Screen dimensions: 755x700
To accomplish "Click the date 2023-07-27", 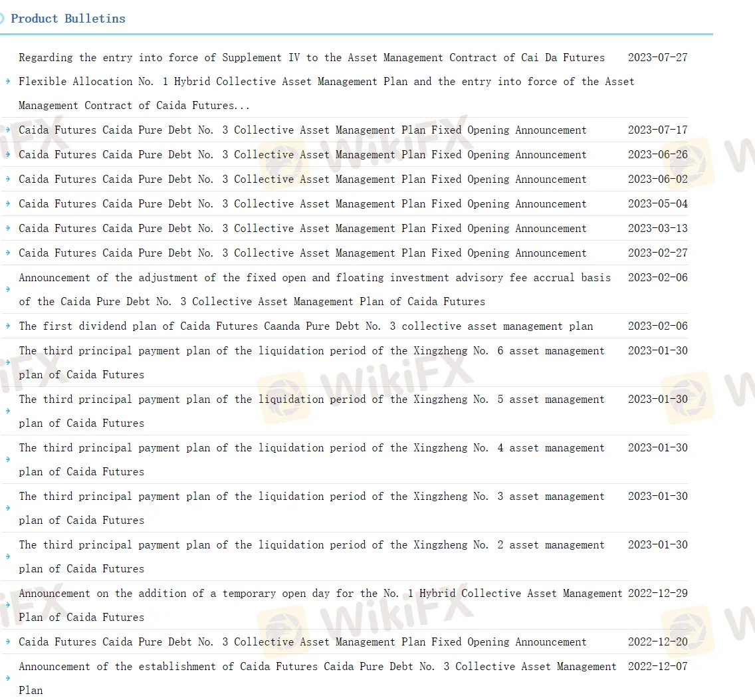I will click(658, 57).
